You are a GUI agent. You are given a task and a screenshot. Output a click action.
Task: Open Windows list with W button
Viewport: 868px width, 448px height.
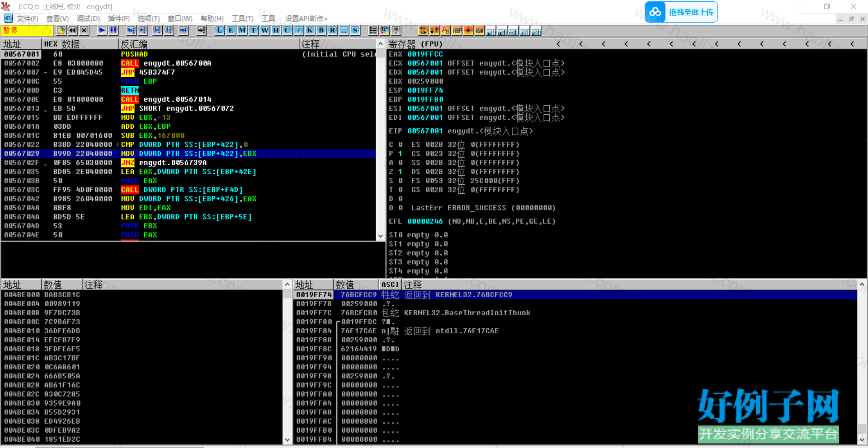(x=265, y=30)
